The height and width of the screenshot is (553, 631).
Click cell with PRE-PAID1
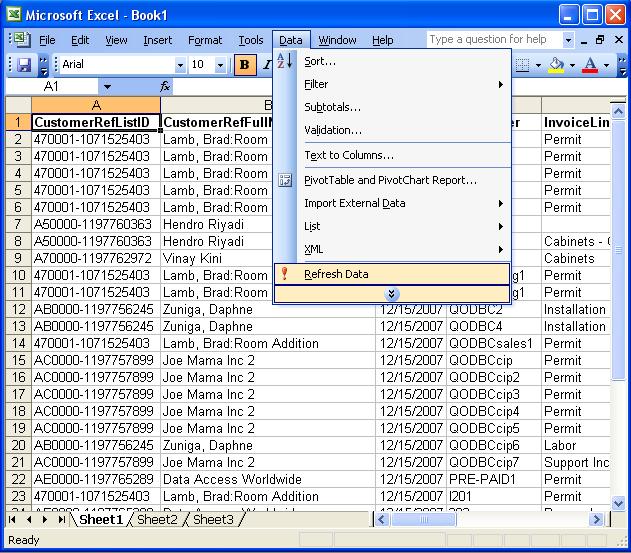(x=494, y=479)
